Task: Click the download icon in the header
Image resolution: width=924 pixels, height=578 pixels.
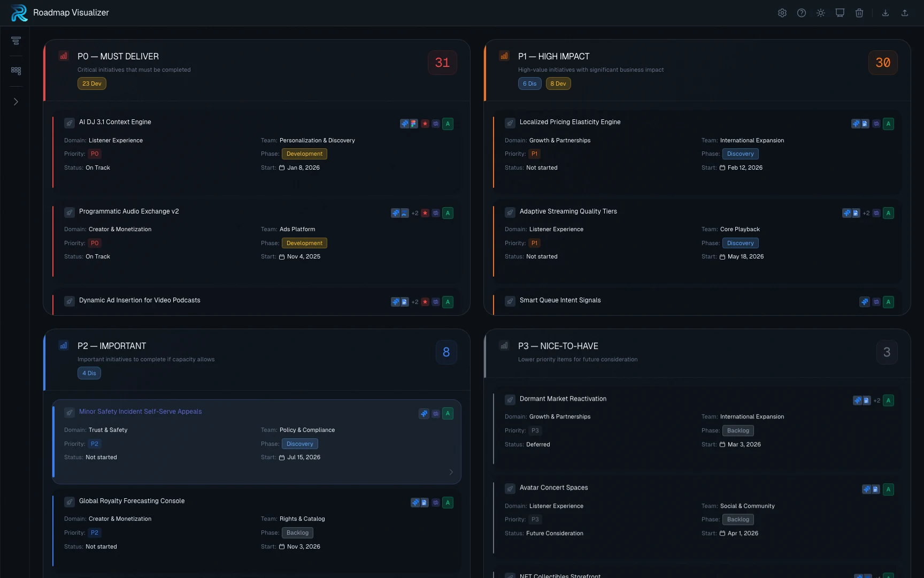Action: (x=885, y=13)
